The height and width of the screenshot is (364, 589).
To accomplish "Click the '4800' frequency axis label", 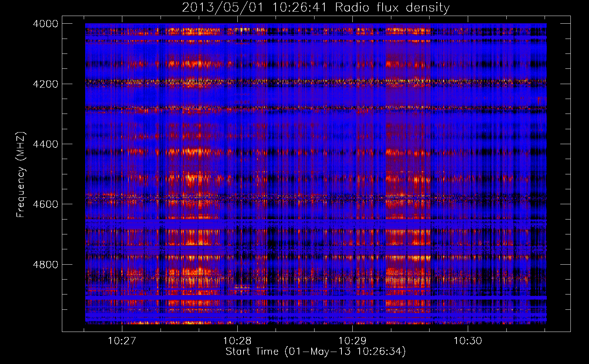I will click(46, 265).
